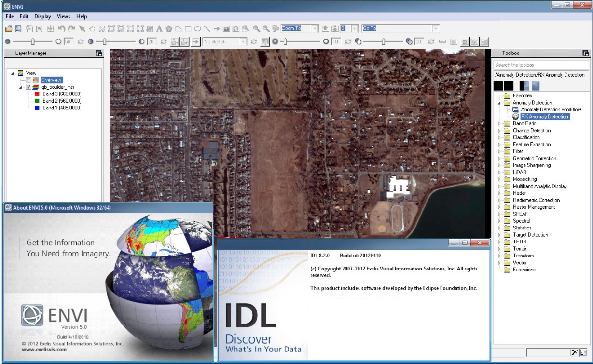Click the Zoom Out magnifier icon
This screenshot has width=593, height=364.
(x=266, y=28)
